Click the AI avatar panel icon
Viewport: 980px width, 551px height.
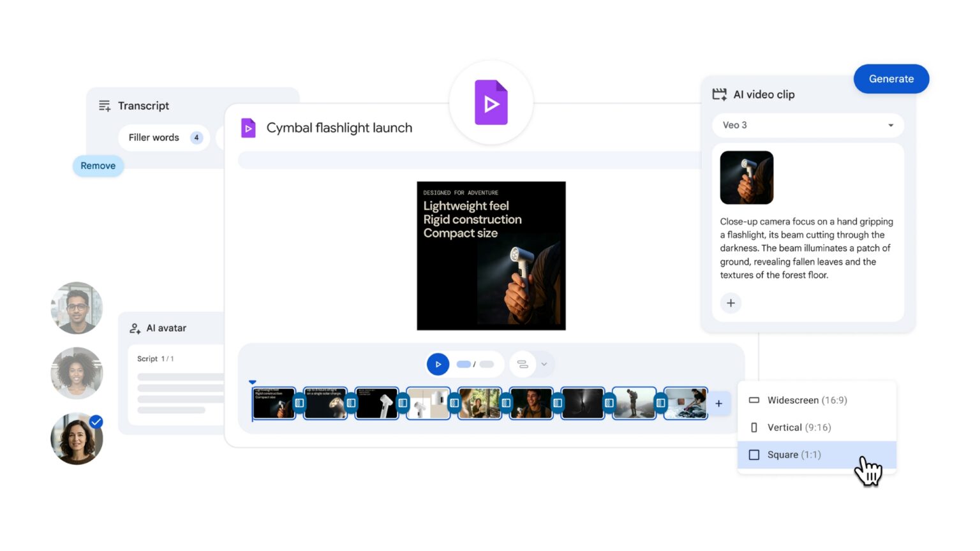[135, 328]
